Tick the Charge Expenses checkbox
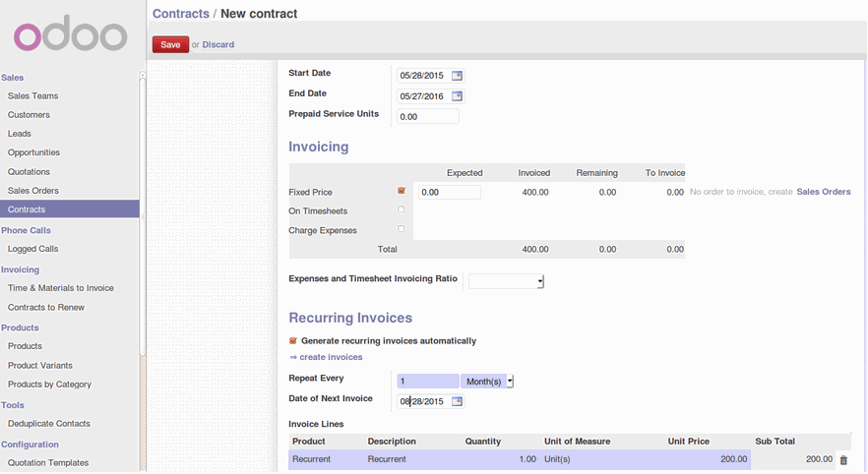The width and height of the screenshot is (868, 474). (x=402, y=229)
